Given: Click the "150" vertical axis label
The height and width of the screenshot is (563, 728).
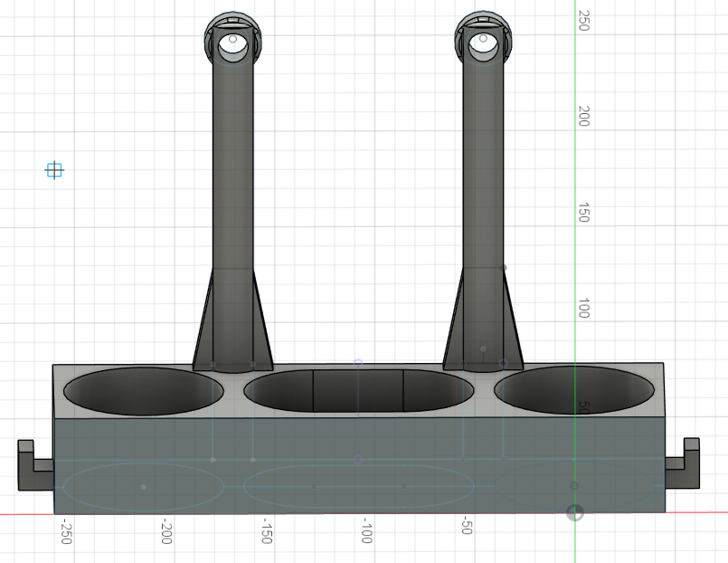Looking at the screenshot, I should pyautogui.click(x=583, y=213).
